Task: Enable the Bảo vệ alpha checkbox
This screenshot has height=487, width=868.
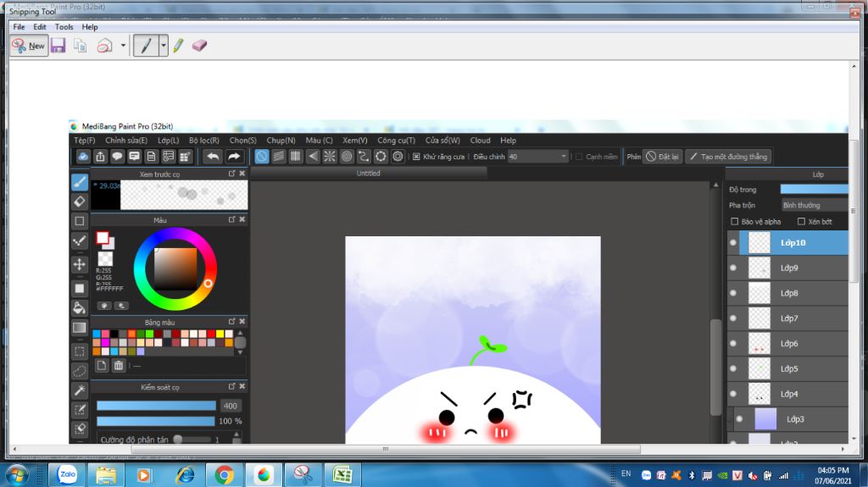Action: click(x=735, y=221)
